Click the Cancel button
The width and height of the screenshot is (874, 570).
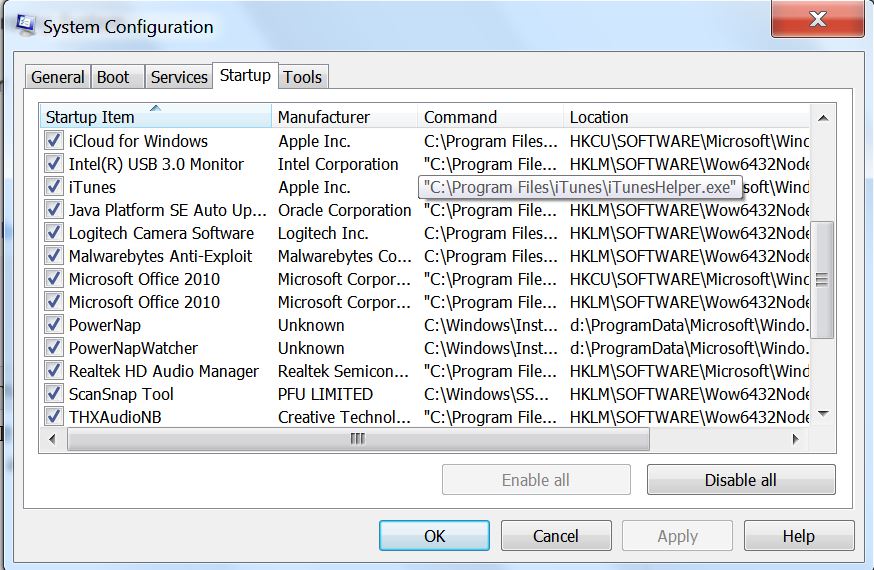[556, 536]
